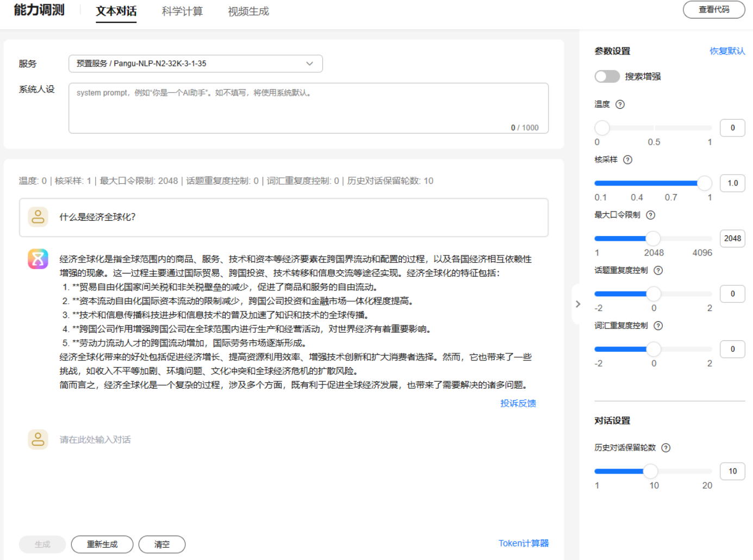Click help icon next to 核采样

tap(627, 160)
